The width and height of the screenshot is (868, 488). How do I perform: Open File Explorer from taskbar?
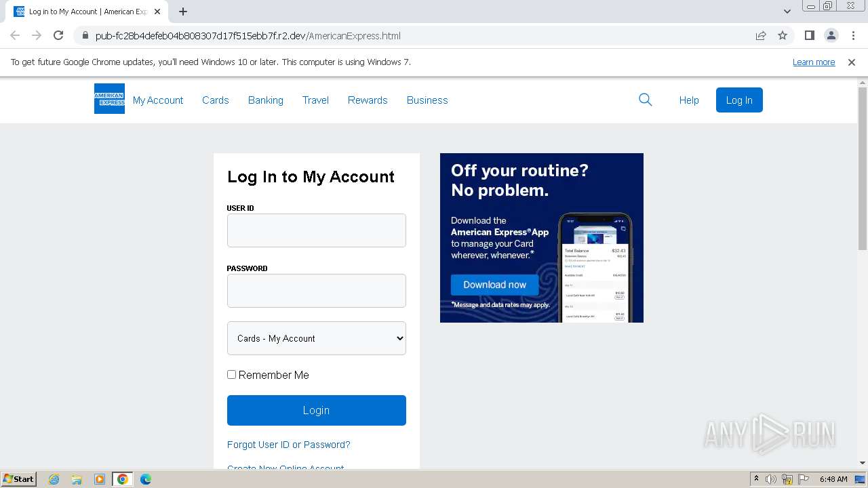77,479
